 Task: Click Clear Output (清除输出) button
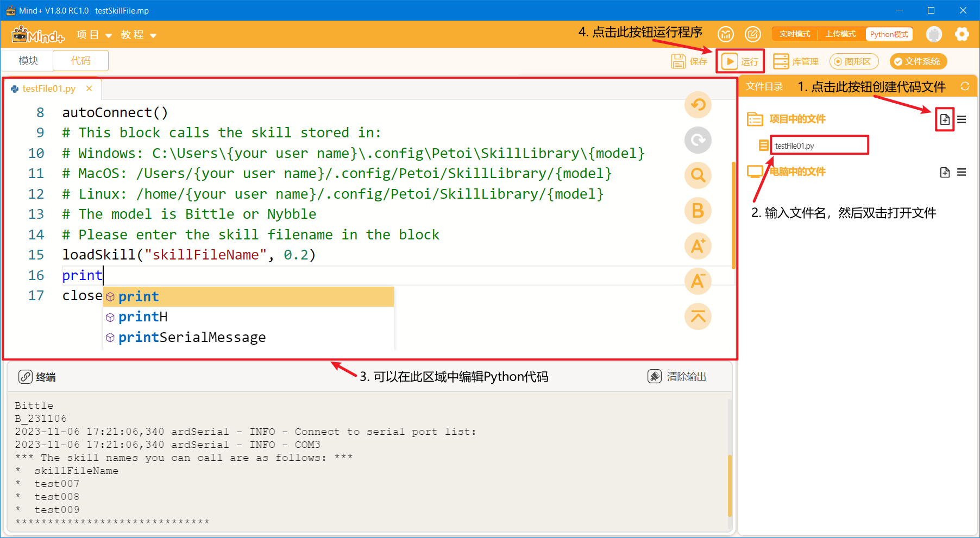677,377
